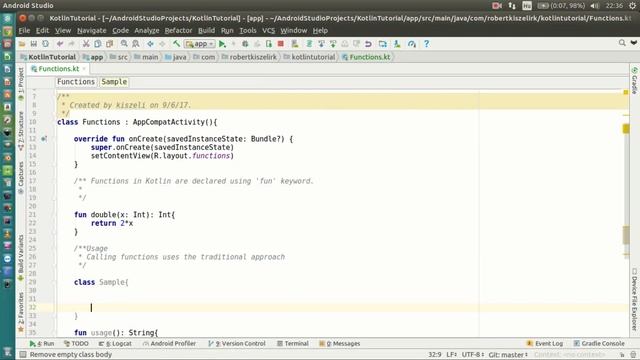
Task: Click the Find magnifier icon
Action: click(124, 44)
